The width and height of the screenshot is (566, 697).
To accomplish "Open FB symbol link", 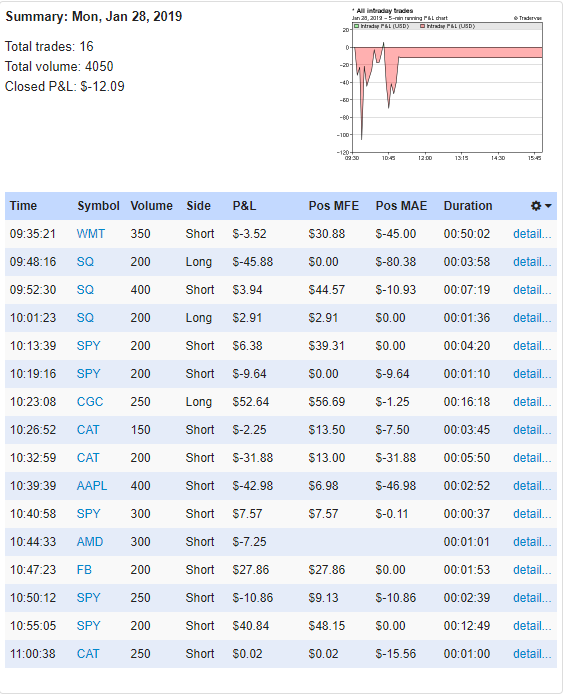I will click(84, 570).
